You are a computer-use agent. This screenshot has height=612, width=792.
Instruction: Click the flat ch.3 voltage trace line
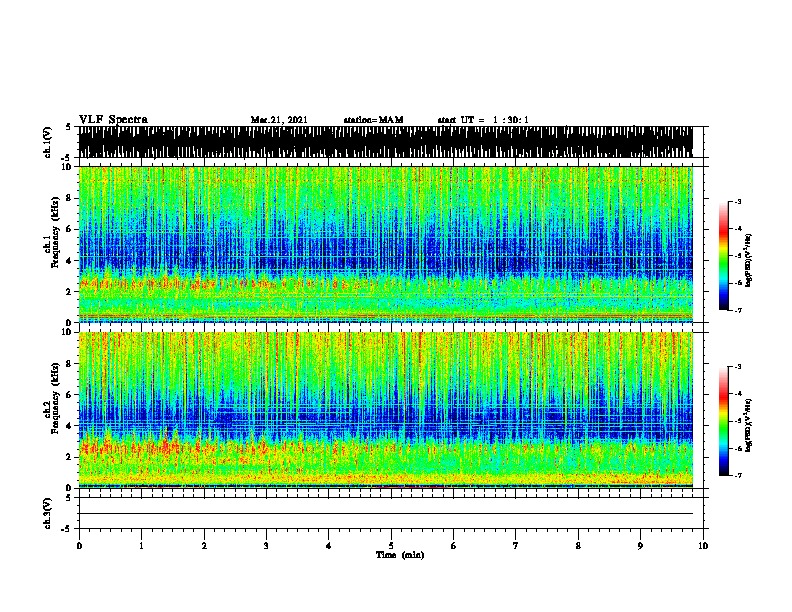(x=386, y=514)
